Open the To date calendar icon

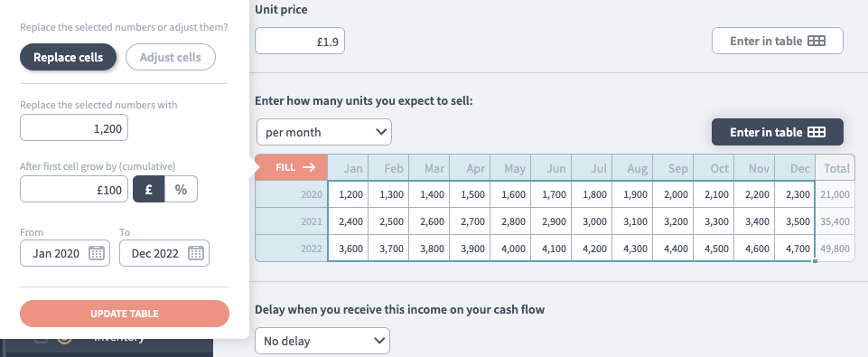click(196, 253)
